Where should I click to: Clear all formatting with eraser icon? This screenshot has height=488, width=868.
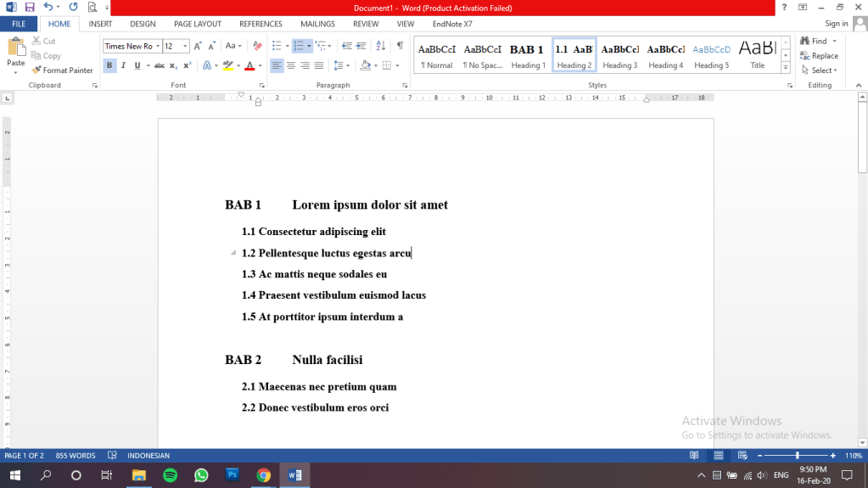pyautogui.click(x=257, y=46)
